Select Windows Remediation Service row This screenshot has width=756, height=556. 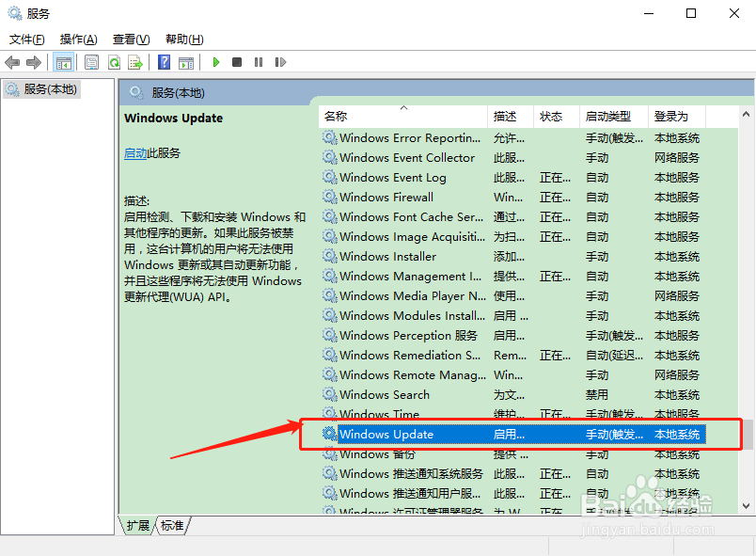tap(513, 356)
